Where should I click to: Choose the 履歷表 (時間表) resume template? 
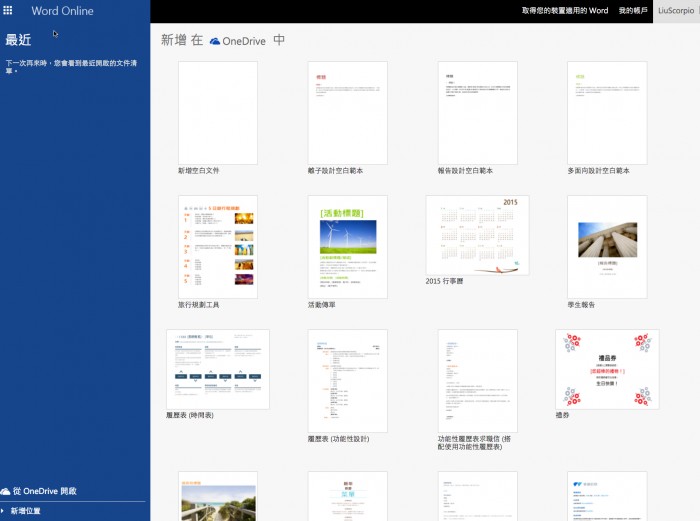tap(217, 369)
